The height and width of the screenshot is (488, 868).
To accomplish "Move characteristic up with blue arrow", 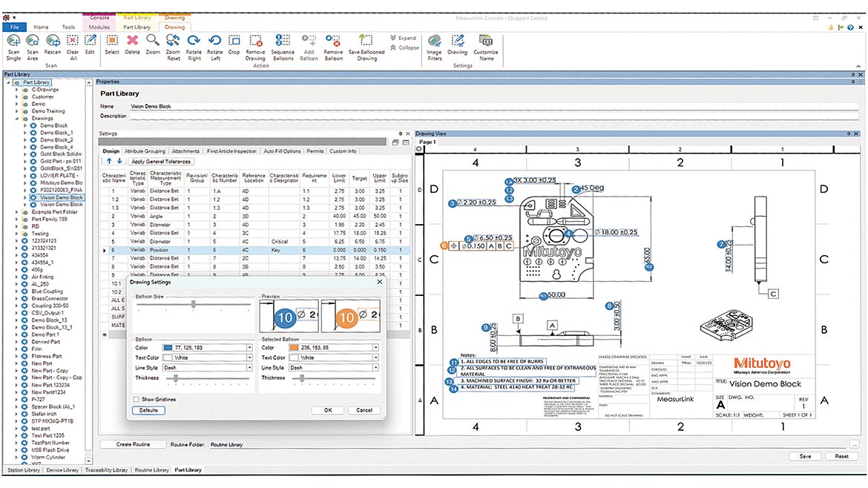I will pyautogui.click(x=109, y=161).
